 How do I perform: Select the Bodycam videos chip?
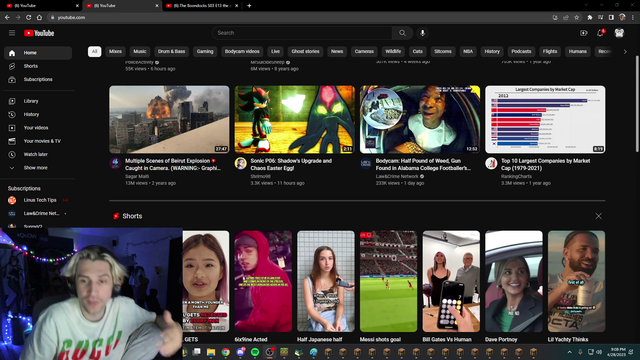pyautogui.click(x=242, y=51)
